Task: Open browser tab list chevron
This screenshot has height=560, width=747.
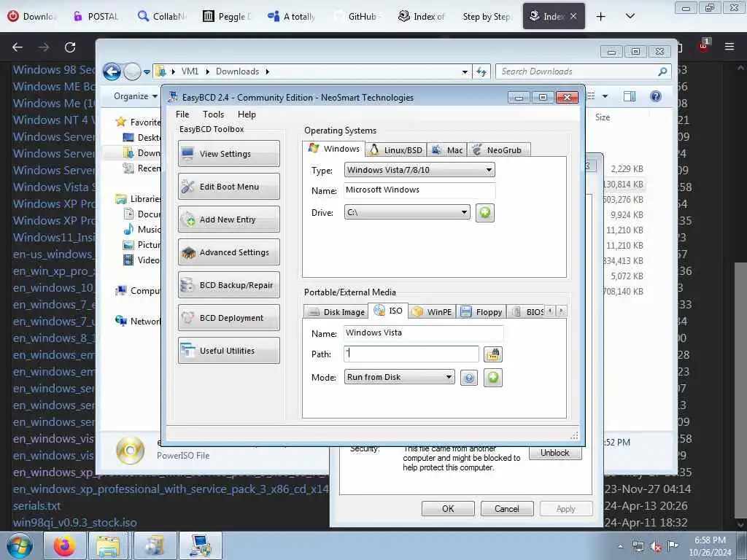Action: (630, 16)
